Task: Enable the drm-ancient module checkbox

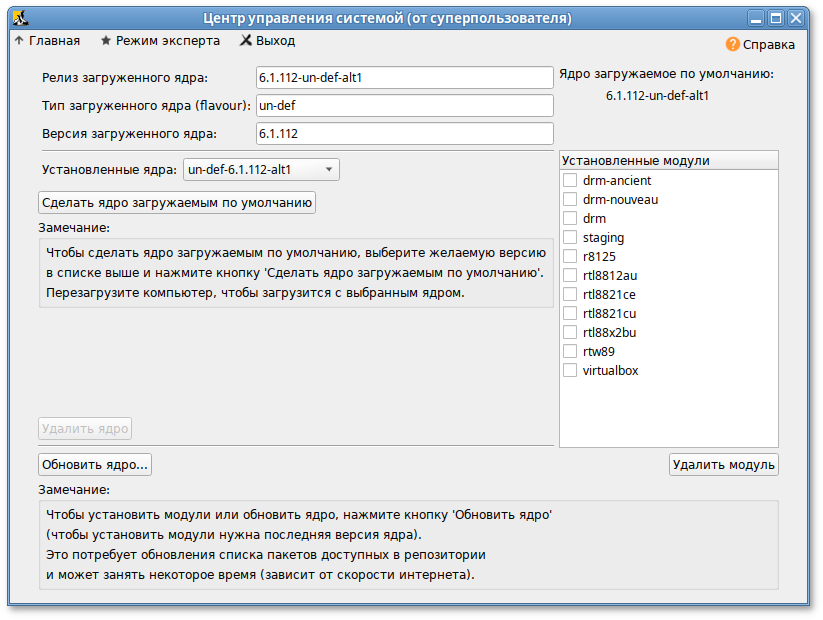Action: click(x=570, y=181)
